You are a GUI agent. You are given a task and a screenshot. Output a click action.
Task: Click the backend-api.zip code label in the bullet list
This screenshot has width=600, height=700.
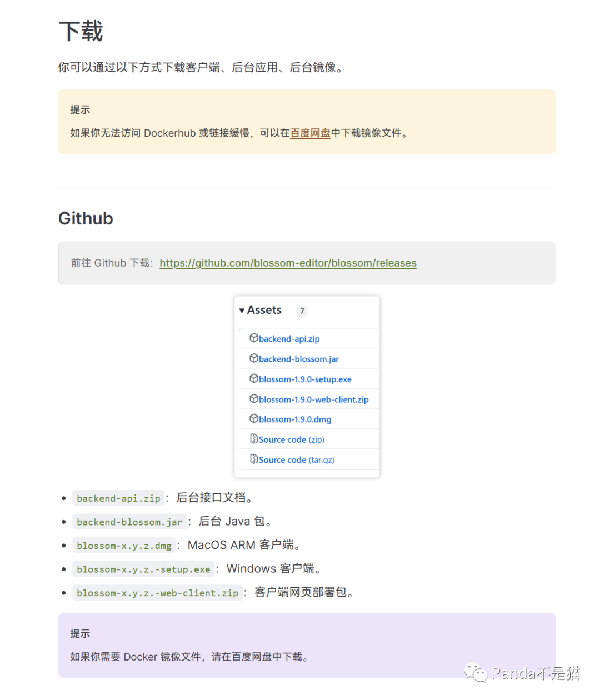[x=118, y=498]
